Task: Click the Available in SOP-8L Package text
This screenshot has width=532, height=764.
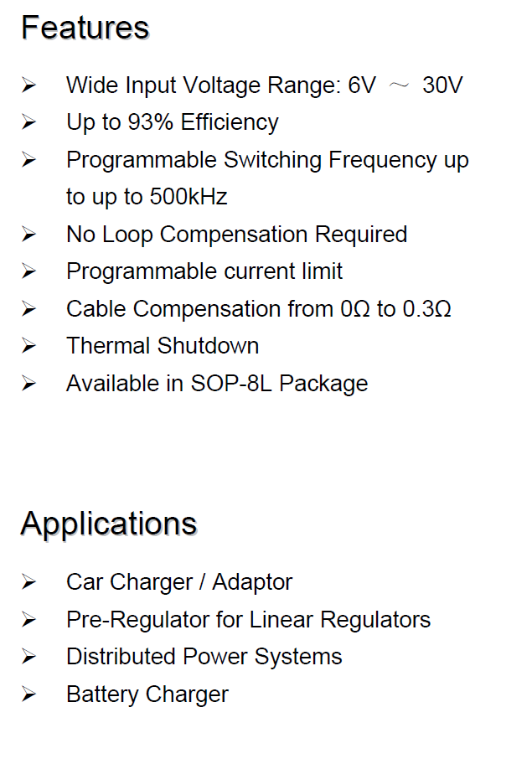Action: [x=217, y=384]
